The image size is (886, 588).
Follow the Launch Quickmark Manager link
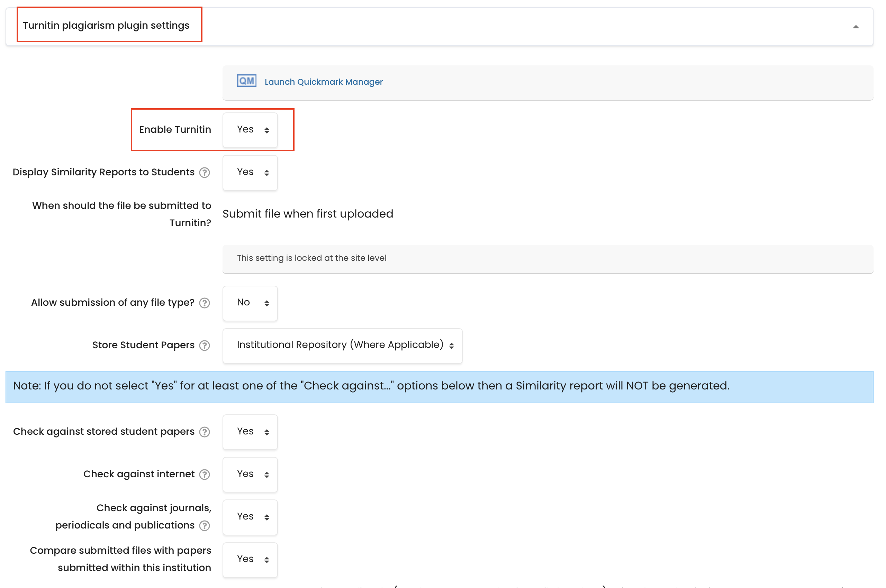coord(324,81)
